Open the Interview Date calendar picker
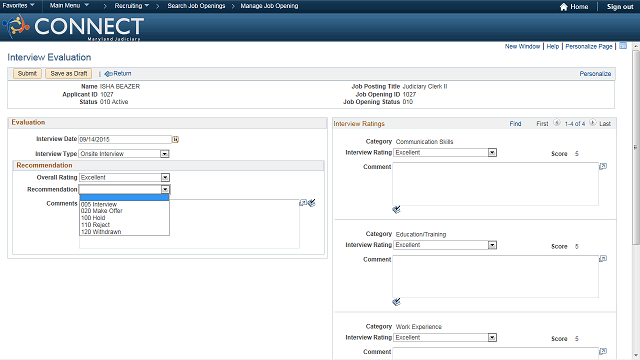The image size is (640, 360). [176, 140]
